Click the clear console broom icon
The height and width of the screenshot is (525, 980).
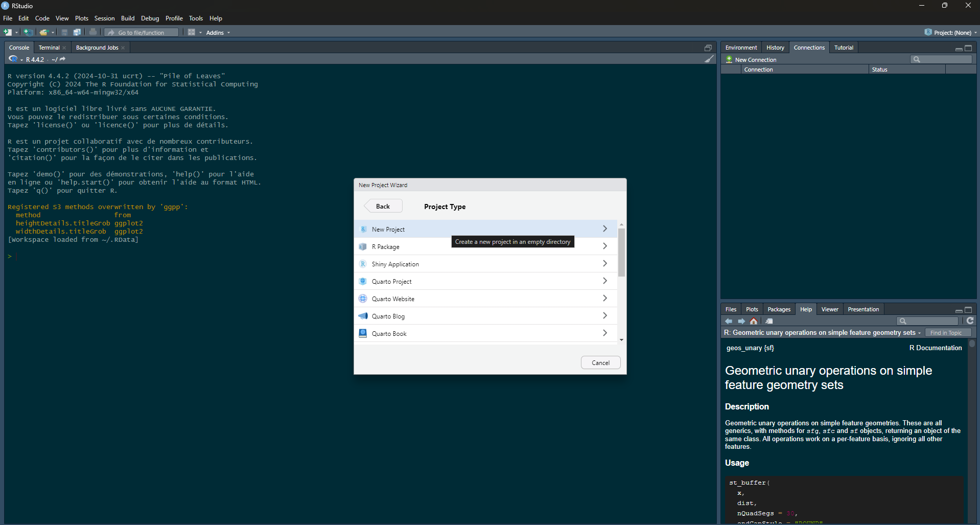click(709, 59)
